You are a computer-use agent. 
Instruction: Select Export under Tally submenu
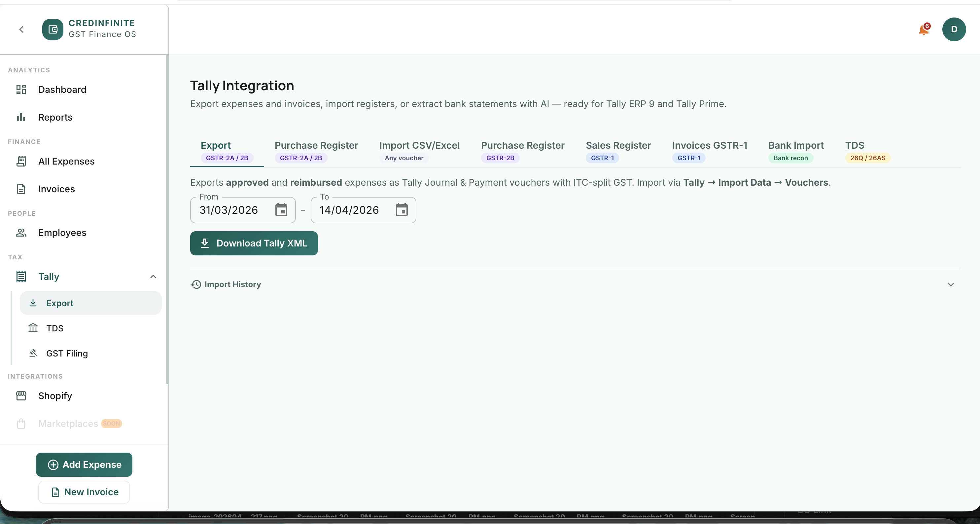[x=90, y=303]
